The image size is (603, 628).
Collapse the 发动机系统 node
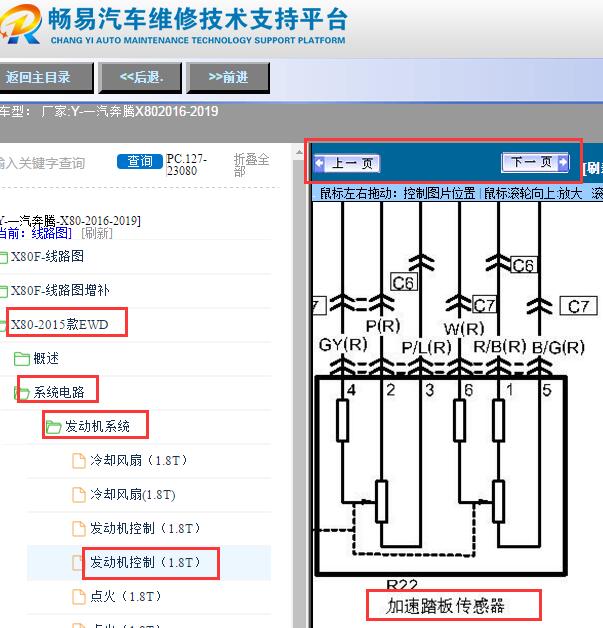[x=97, y=426]
